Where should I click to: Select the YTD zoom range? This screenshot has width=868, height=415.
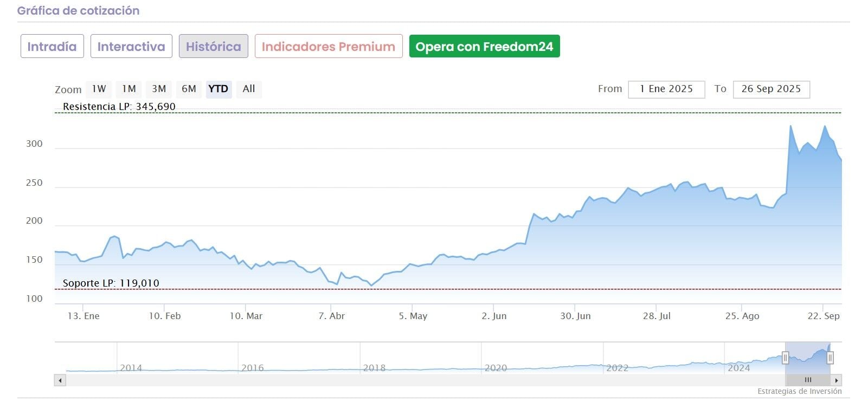pos(218,89)
